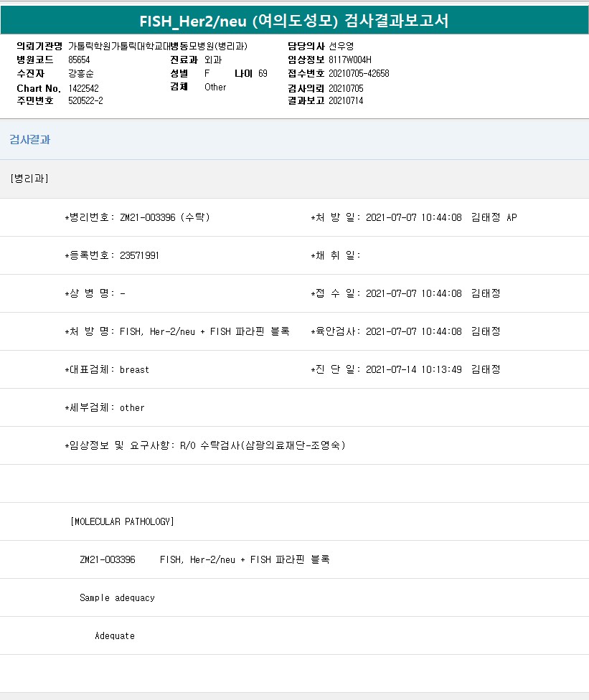Click reception number 20210705-42658
The height and width of the screenshot is (700, 589).
359,73
